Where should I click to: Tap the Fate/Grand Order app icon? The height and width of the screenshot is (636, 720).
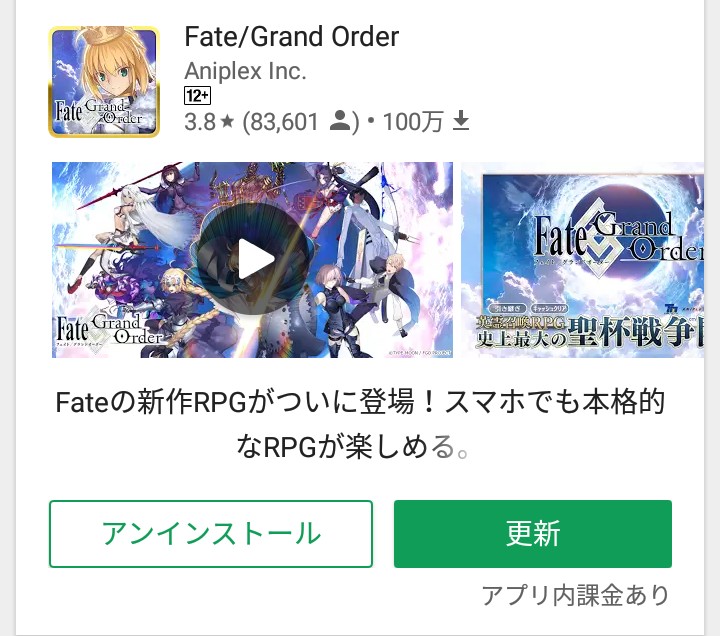pyautogui.click(x=104, y=82)
